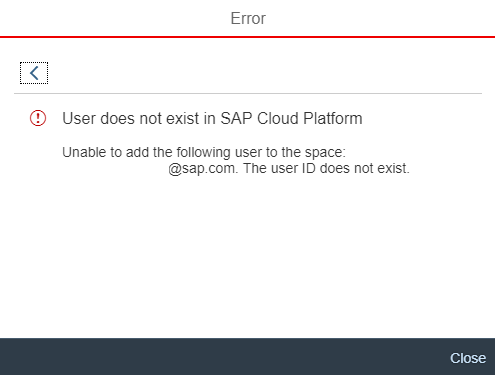Click the dark footer bar
Image resolution: width=495 pixels, height=375 pixels.
coord(247,357)
